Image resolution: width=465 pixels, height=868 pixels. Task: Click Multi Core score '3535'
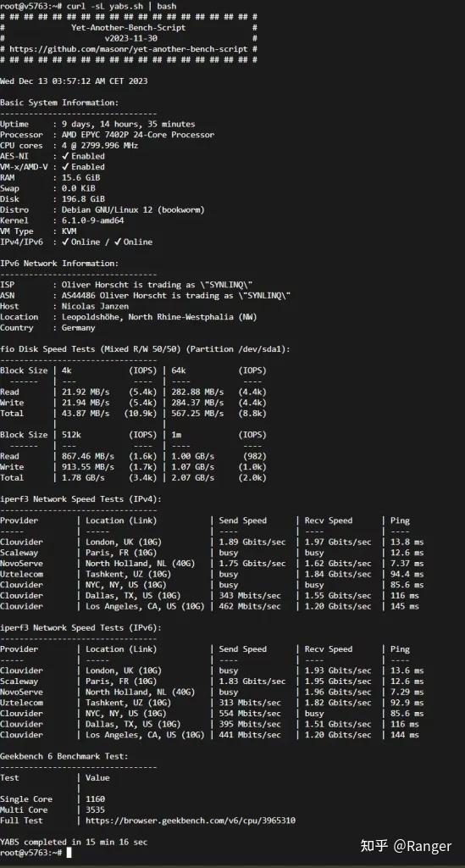pos(95,810)
